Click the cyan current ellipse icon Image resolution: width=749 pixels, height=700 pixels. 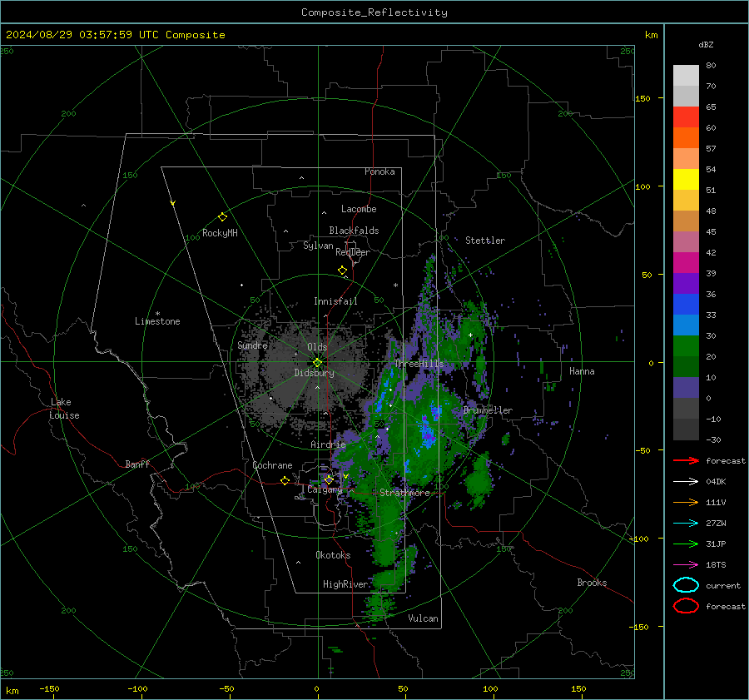(686, 585)
